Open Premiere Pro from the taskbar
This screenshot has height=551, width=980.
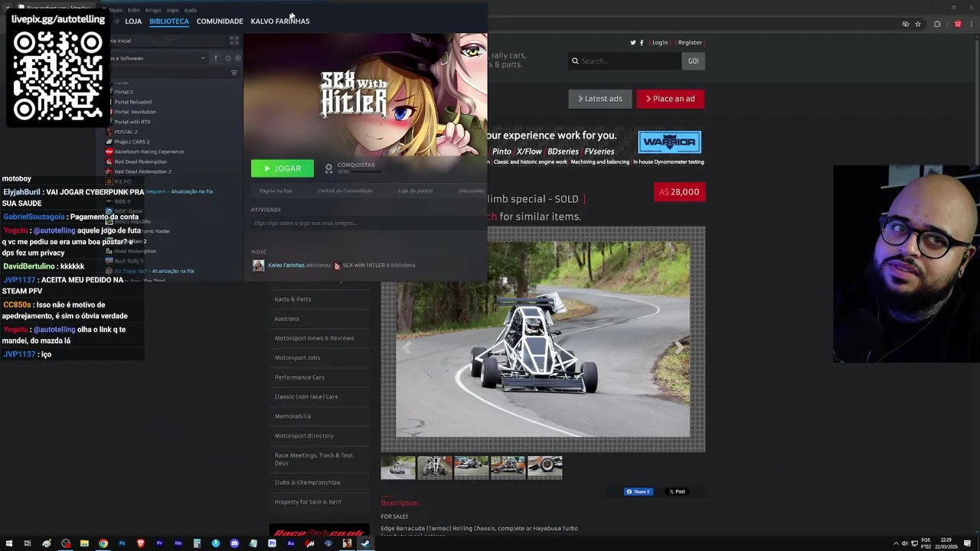tap(159, 543)
